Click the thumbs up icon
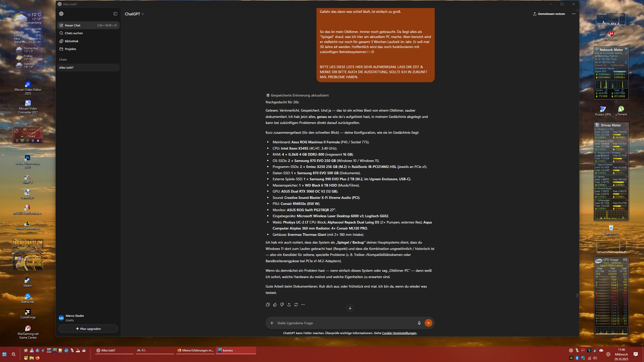The height and width of the screenshot is (362, 644). click(275, 305)
